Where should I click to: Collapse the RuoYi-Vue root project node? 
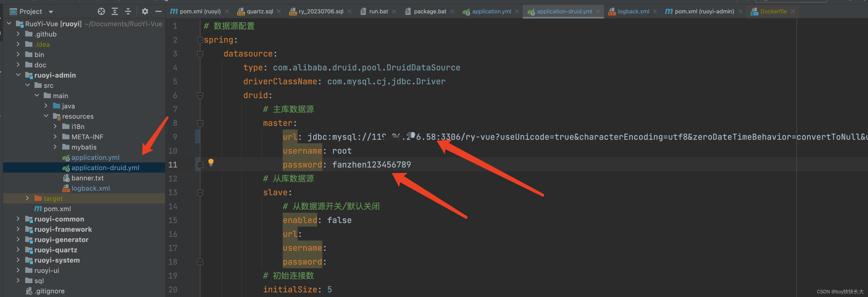click(9, 24)
